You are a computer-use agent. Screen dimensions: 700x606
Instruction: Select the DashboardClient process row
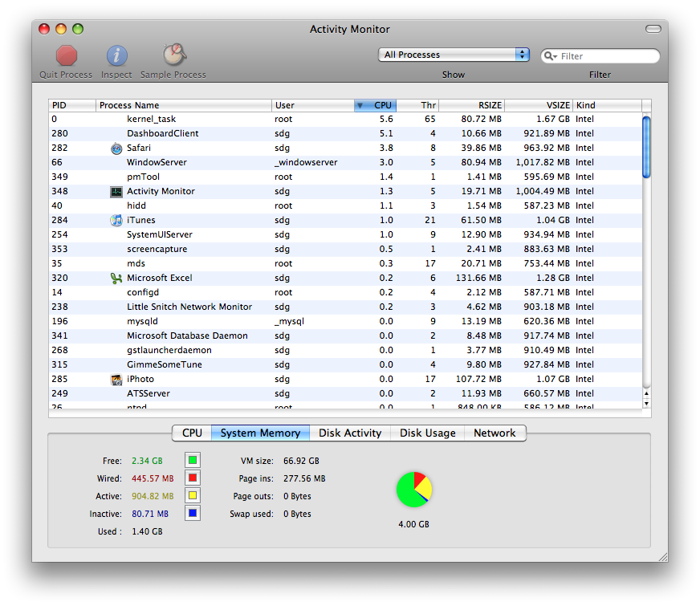tap(345, 133)
